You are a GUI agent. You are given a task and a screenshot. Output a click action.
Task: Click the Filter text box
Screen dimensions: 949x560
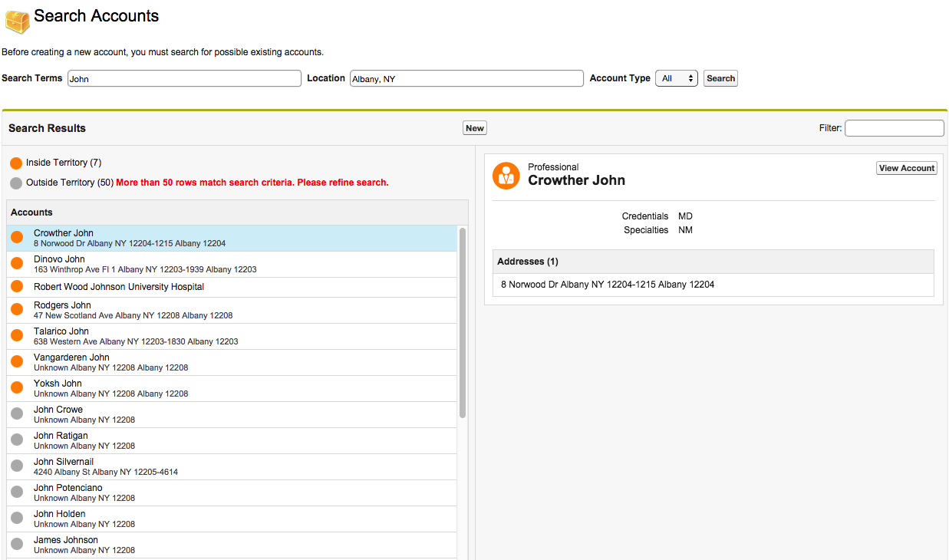(894, 128)
